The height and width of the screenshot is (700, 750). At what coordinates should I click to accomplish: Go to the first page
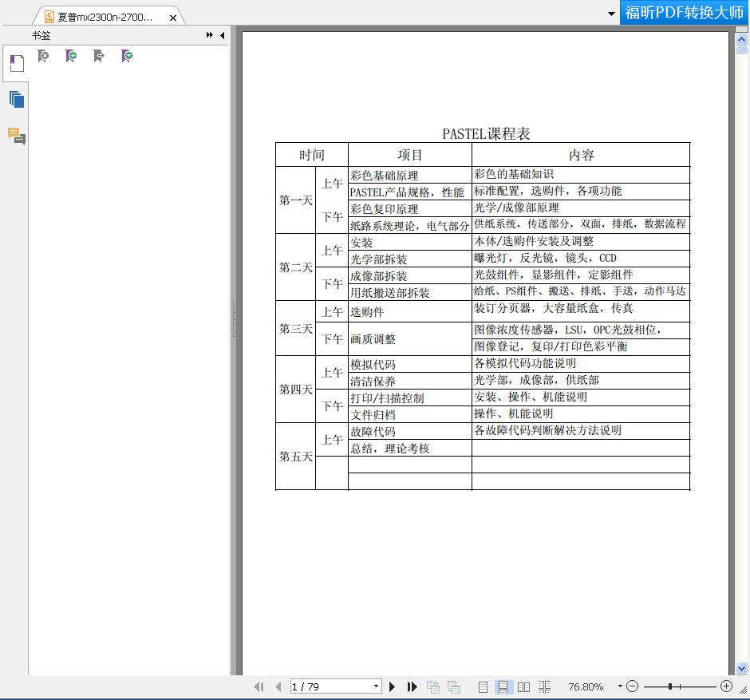click(259, 686)
